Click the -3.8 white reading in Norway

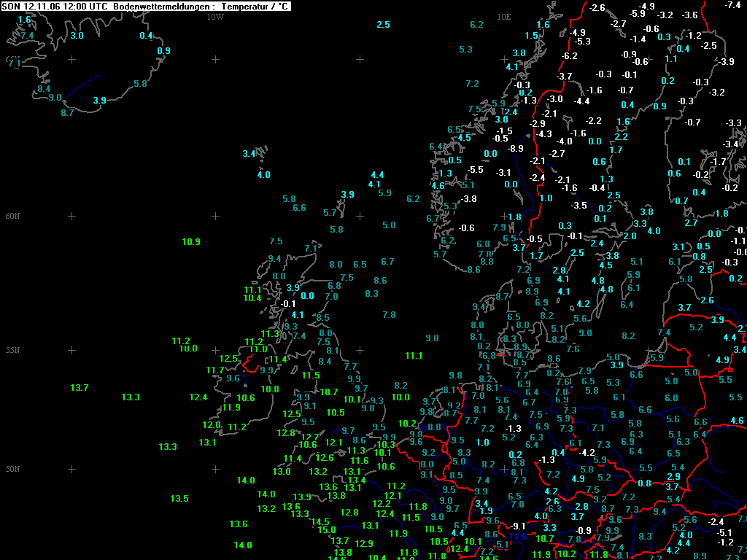click(x=469, y=199)
